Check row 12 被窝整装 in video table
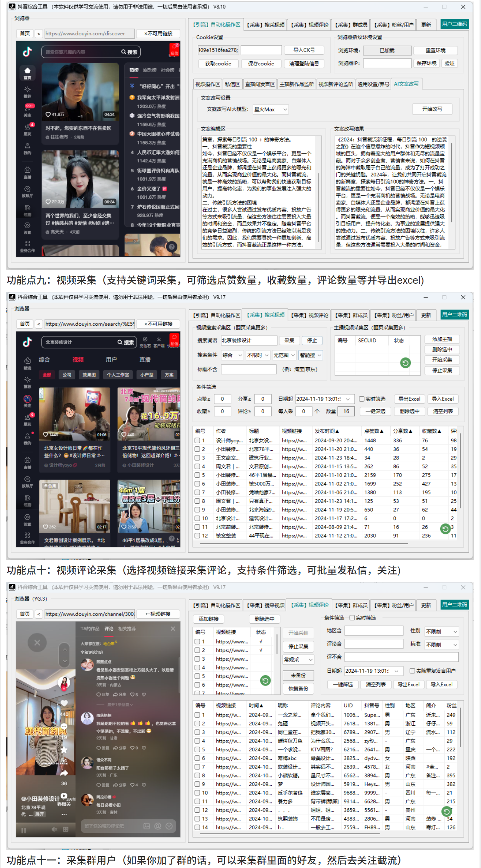 [197, 536]
